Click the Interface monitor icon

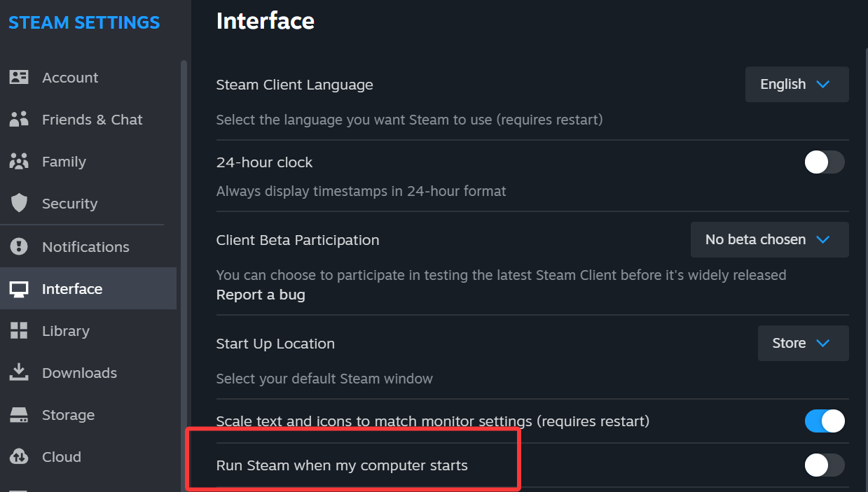coord(20,288)
